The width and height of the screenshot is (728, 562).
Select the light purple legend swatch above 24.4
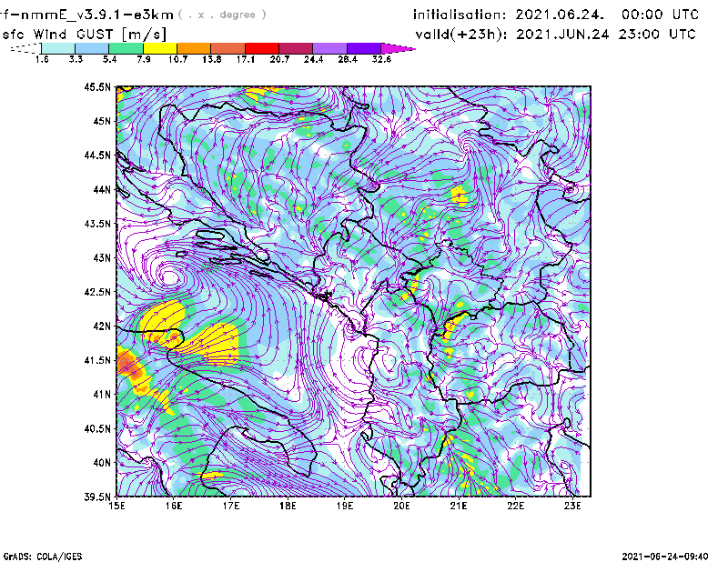point(329,48)
